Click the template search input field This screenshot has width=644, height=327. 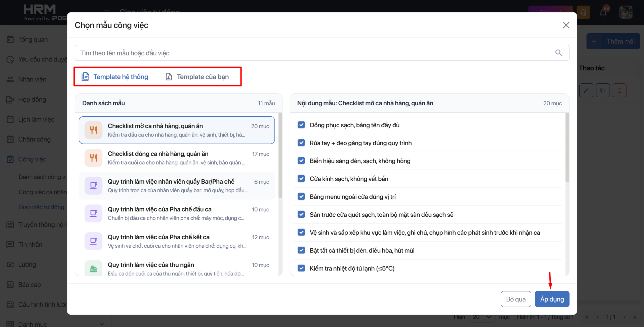[322, 53]
